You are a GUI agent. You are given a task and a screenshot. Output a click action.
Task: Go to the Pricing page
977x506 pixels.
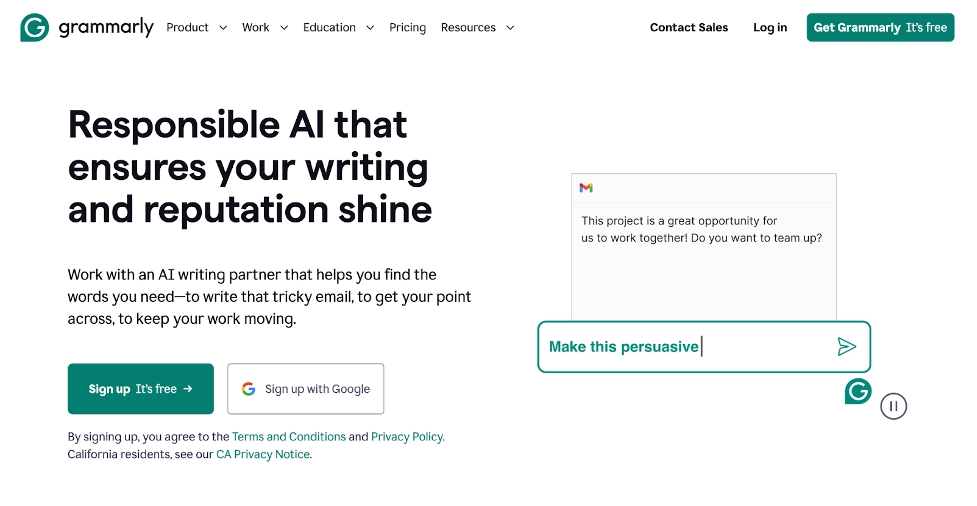click(407, 27)
